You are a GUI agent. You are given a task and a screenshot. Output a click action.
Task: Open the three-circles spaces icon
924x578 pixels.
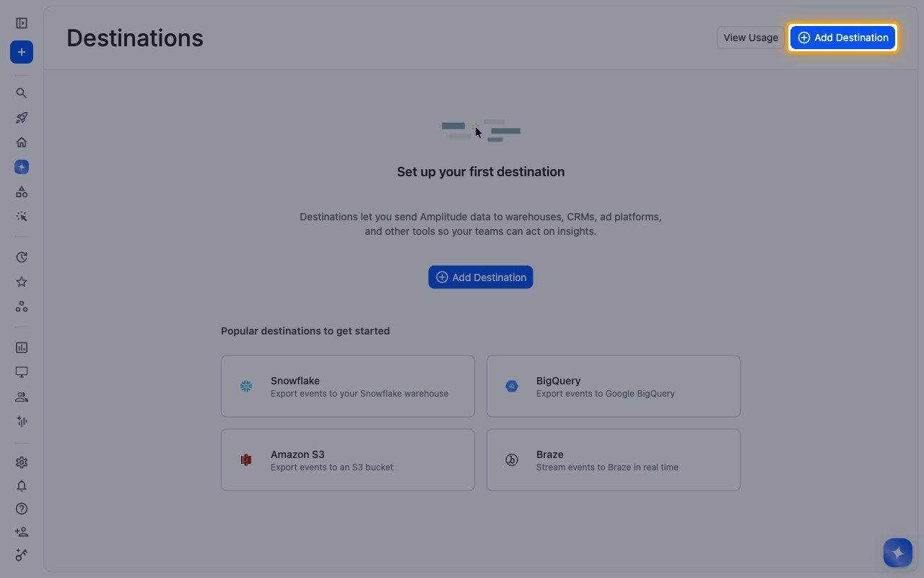(x=22, y=306)
